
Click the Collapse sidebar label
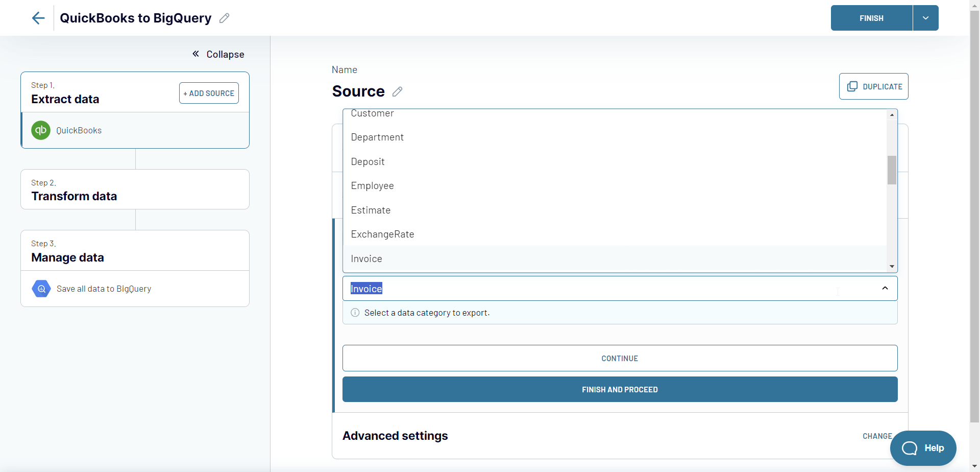click(225, 54)
